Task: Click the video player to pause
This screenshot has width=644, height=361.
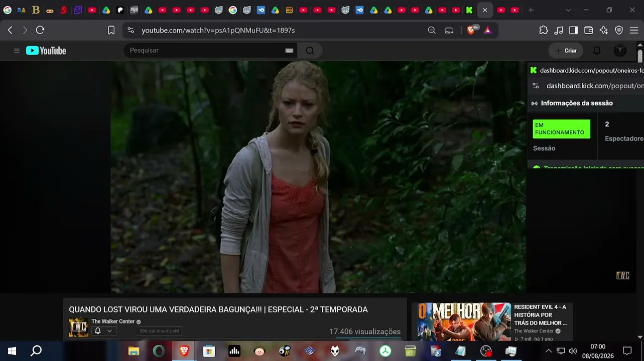Action: click(318, 177)
